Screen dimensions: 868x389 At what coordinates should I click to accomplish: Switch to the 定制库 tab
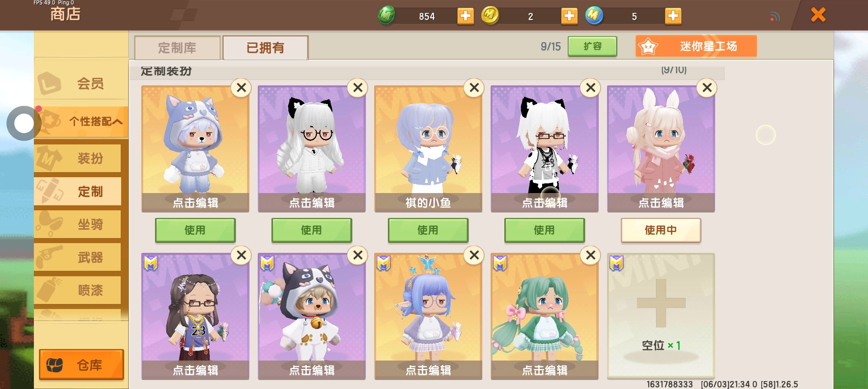[x=177, y=48]
